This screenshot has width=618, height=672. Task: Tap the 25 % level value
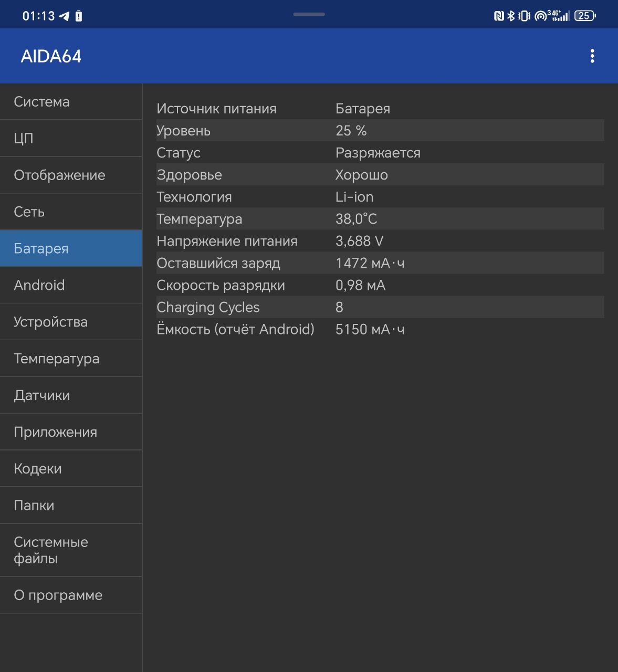point(351,131)
